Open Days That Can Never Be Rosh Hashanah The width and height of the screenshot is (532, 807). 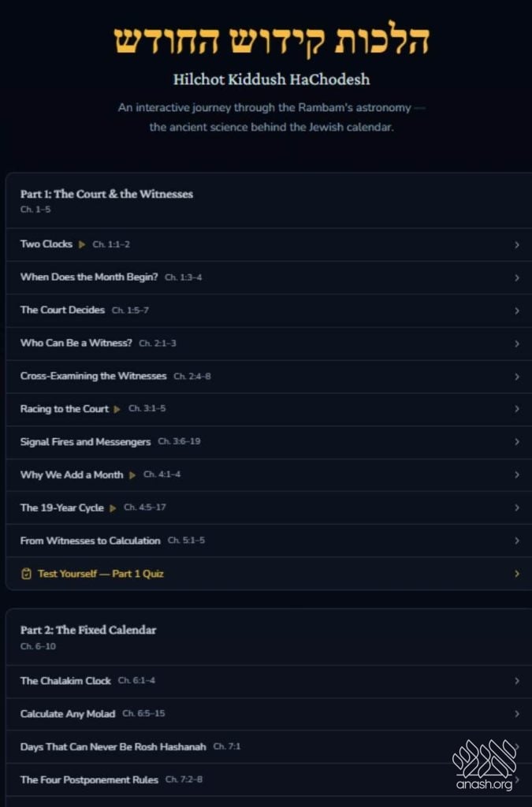113,746
